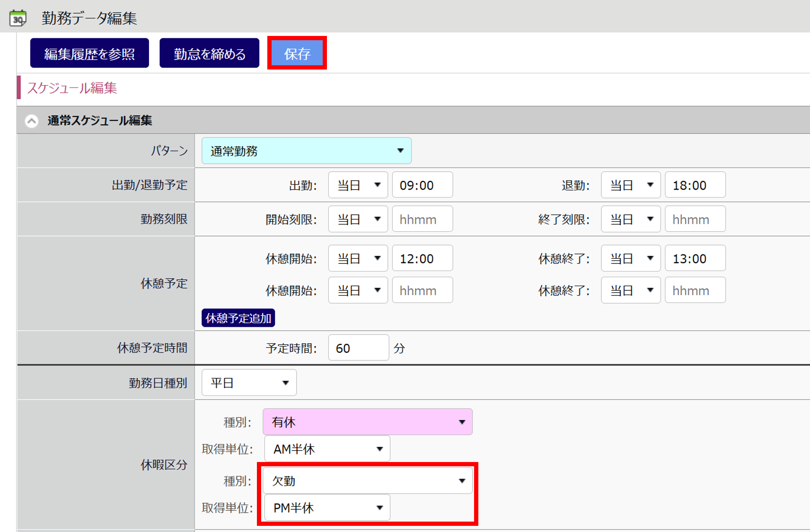This screenshot has height=532, width=810.
Task: Click the calendar icon beside 勤務データ編集
Action: click(x=18, y=18)
